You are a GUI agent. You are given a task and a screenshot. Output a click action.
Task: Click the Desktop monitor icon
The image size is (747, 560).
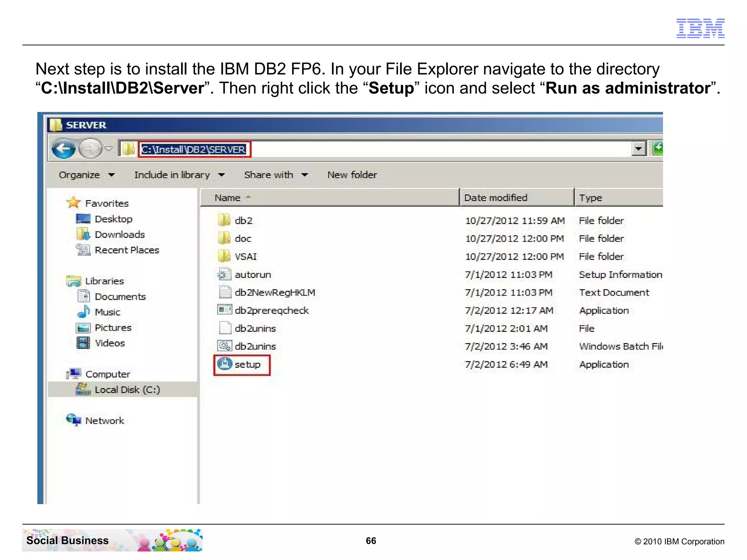[x=83, y=219]
